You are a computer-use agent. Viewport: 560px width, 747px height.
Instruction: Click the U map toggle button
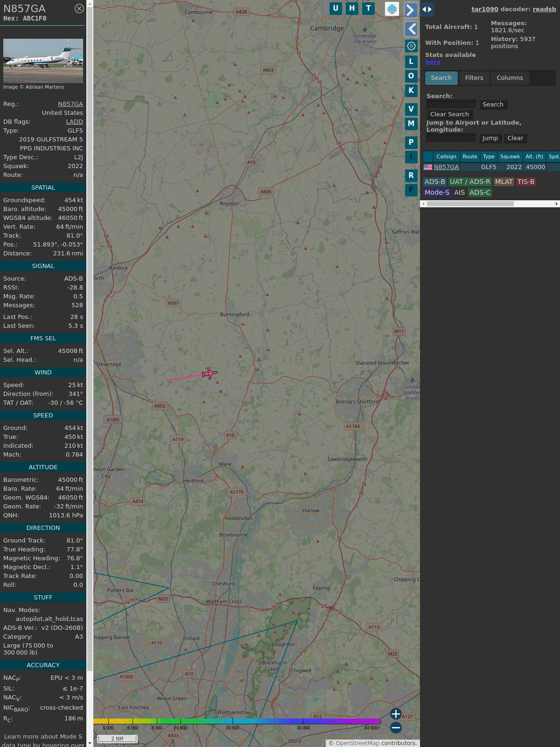pyautogui.click(x=336, y=8)
